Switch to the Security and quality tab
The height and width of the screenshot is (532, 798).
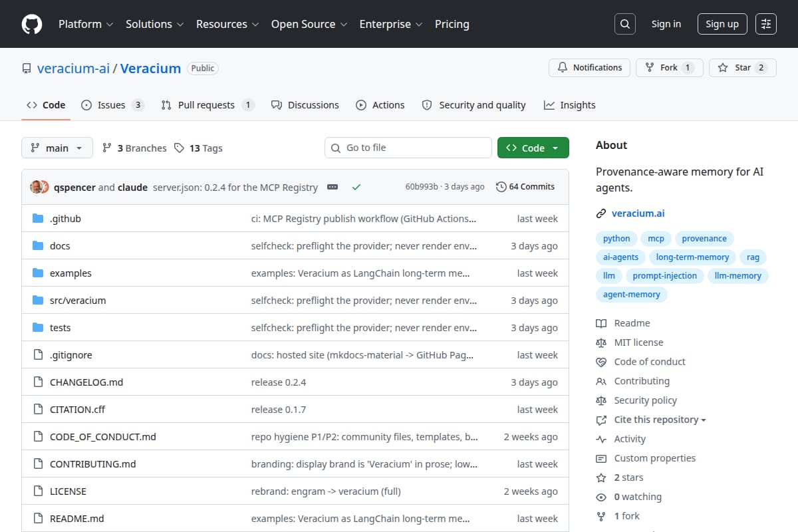pyautogui.click(x=474, y=105)
